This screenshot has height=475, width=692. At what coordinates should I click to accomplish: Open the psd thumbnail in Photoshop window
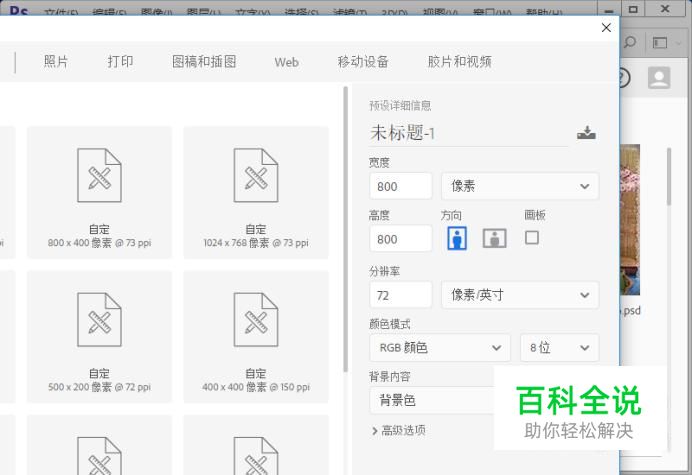tap(630, 220)
